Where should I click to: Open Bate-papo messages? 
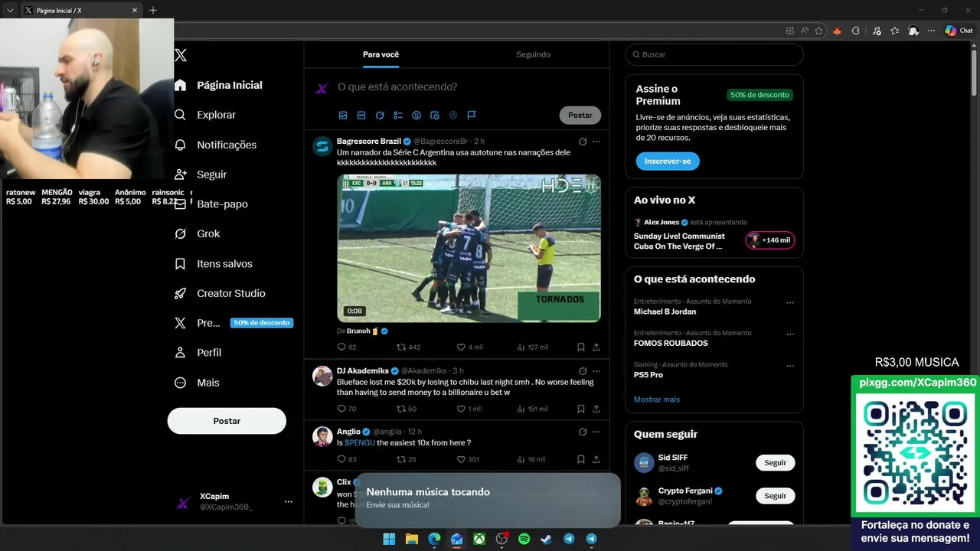(x=211, y=204)
